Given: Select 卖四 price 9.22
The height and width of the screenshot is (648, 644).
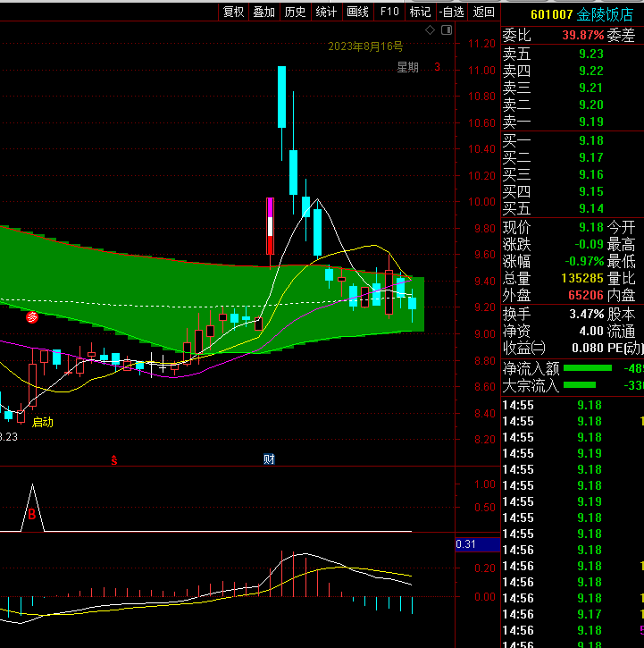Looking at the screenshot, I should coord(590,71).
